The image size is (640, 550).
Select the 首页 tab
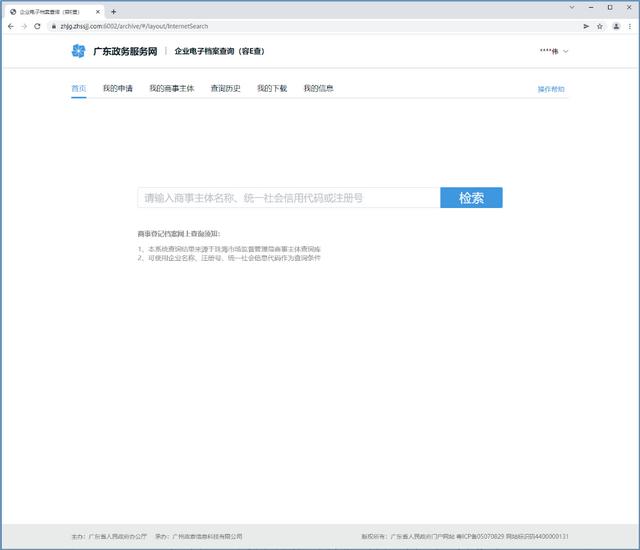tap(79, 88)
